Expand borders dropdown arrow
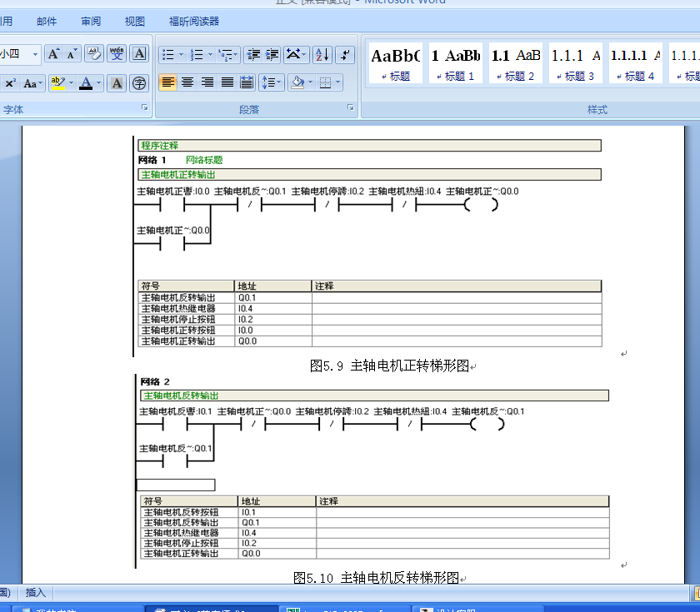Viewport: 700px width, 612px height. click(338, 82)
